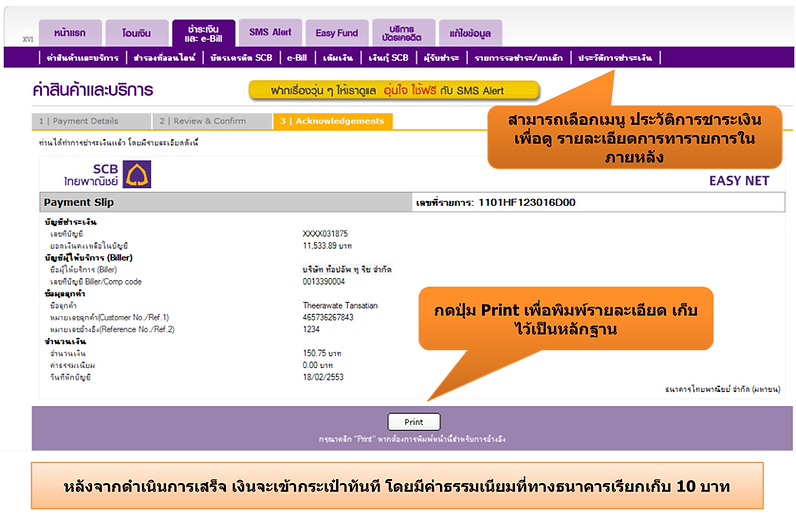The width and height of the screenshot is (796, 520).
Task: Click the hint text below Print button
Action: pyautogui.click(x=412, y=439)
